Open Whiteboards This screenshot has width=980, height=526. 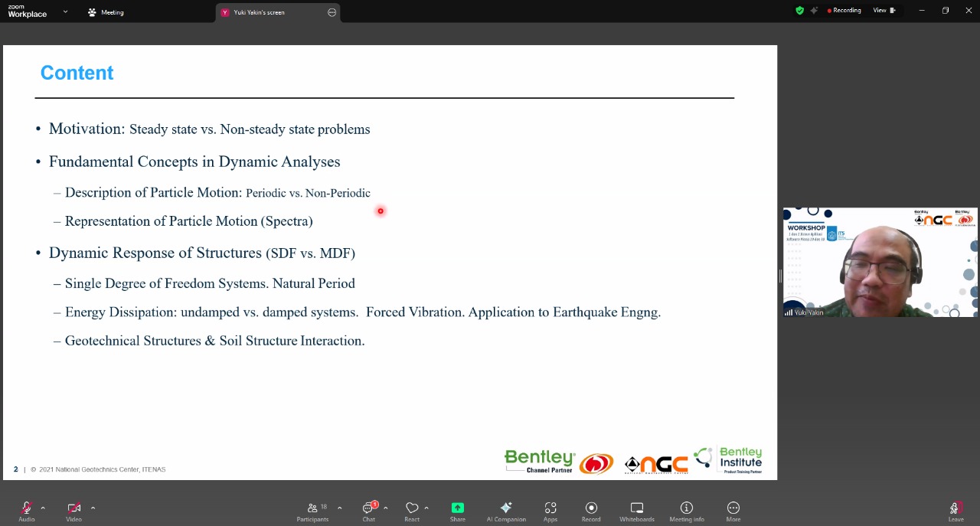pos(637,511)
